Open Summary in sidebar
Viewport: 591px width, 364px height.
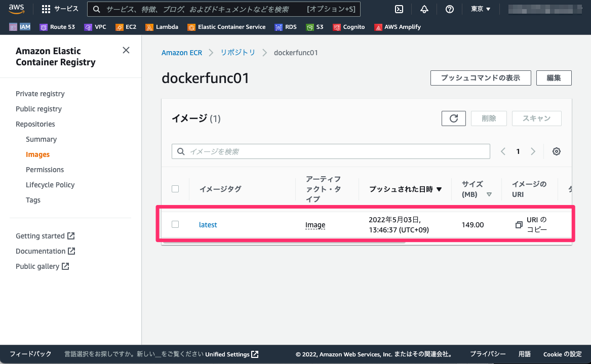click(x=41, y=139)
